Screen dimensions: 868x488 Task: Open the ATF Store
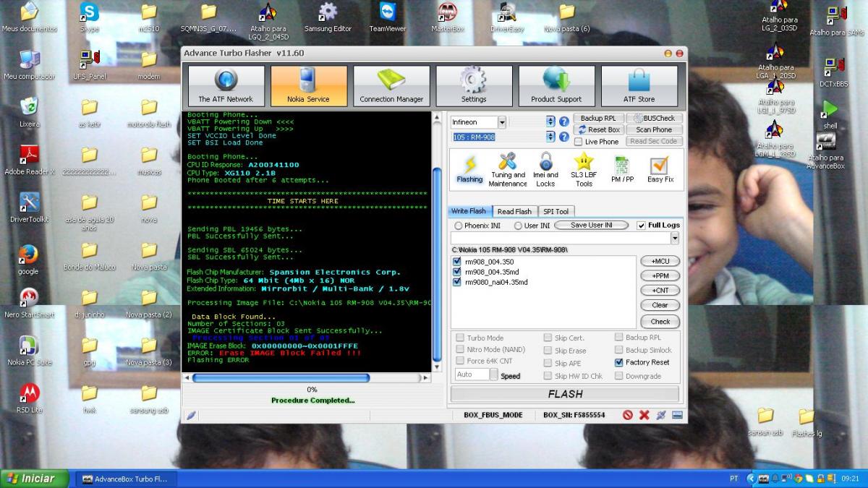click(x=639, y=86)
